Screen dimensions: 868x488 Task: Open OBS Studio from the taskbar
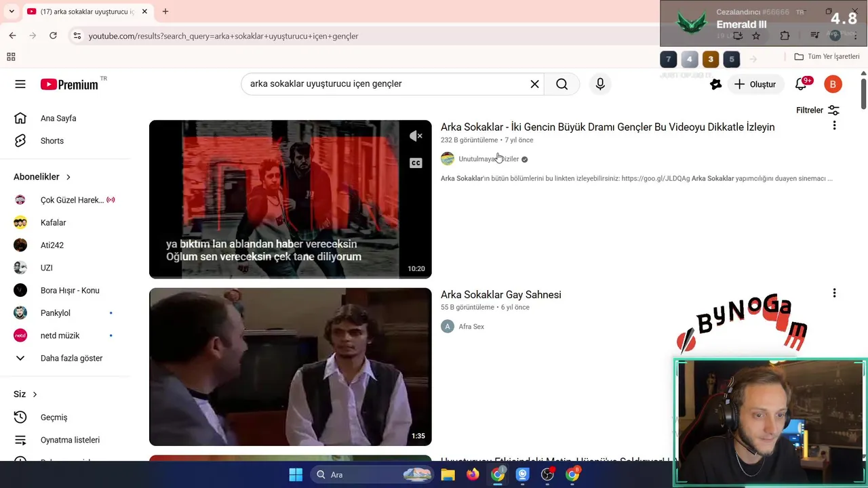point(547,474)
